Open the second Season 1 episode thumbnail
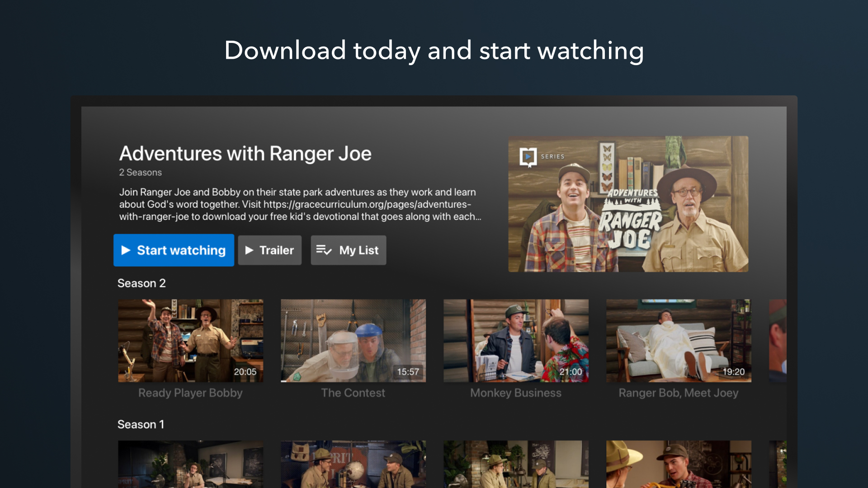868x488 pixels. tap(353, 464)
